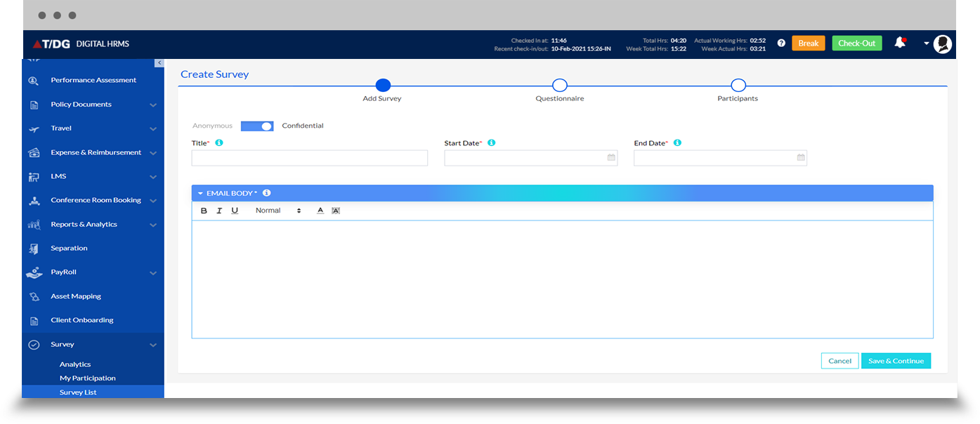This screenshot has height=424, width=980.
Task: Open the Normal text style dropdown
Action: point(278,211)
